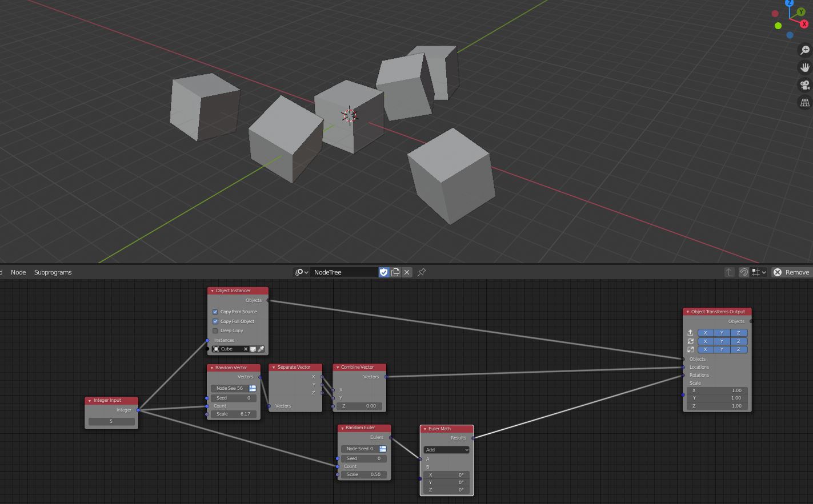
Task: Toggle location Z in Object Transforms Output
Action: [x=739, y=333]
